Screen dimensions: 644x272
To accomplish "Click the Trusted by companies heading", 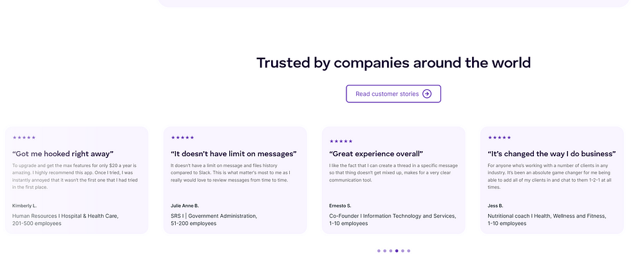I will [393, 63].
